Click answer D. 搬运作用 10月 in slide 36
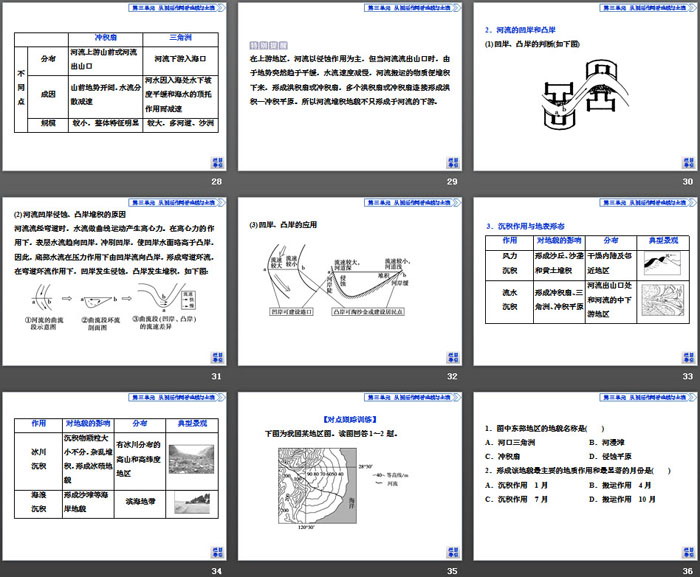This screenshot has height=577, width=700. click(x=622, y=499)
